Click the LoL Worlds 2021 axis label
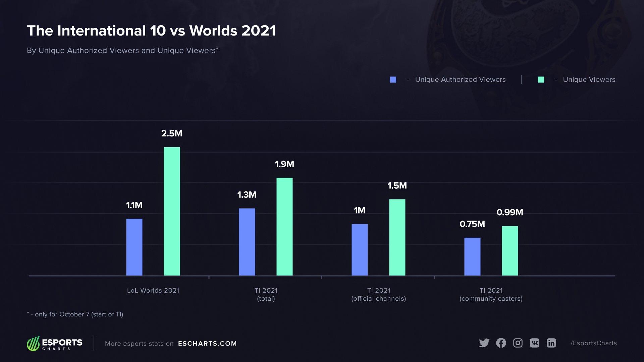The width and height of the screenshot is (644, 362). coord(153,291)
